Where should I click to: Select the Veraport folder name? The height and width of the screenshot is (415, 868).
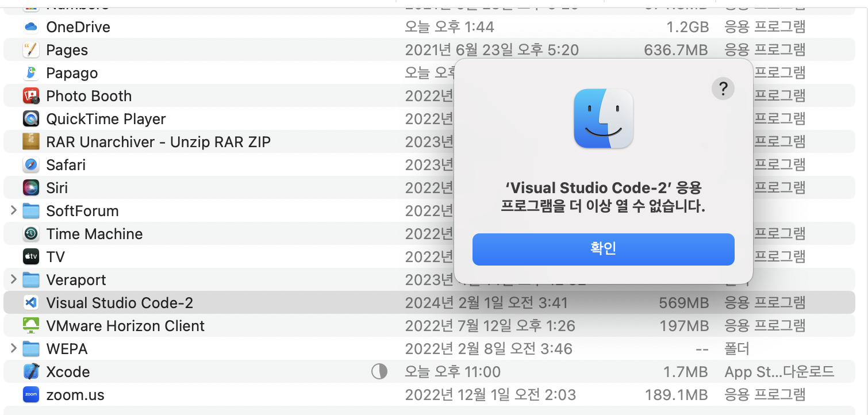click(76, 280)
